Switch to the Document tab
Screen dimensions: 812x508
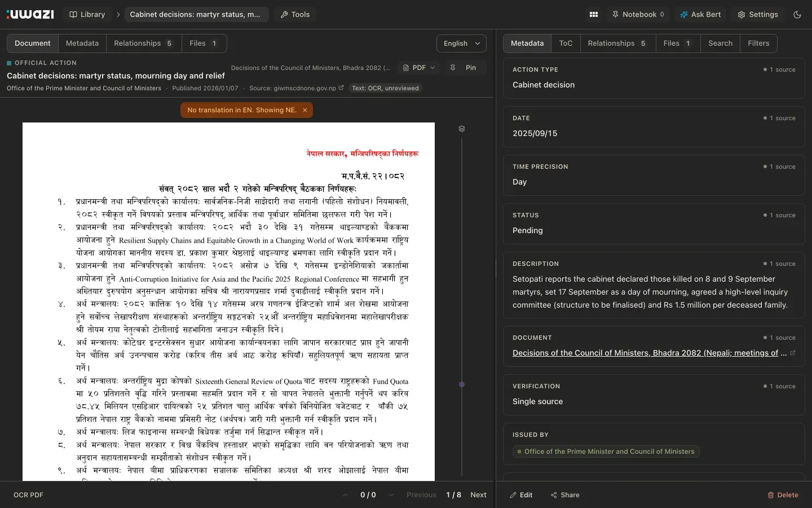(x=33, y=43)
